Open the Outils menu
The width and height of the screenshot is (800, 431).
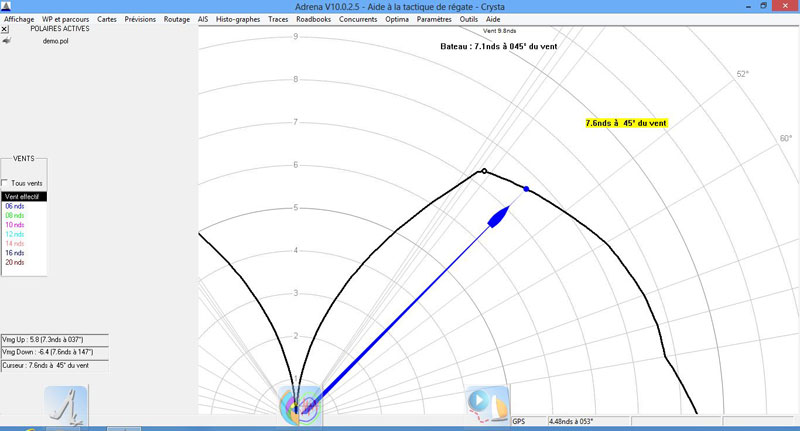coord(468,19)
